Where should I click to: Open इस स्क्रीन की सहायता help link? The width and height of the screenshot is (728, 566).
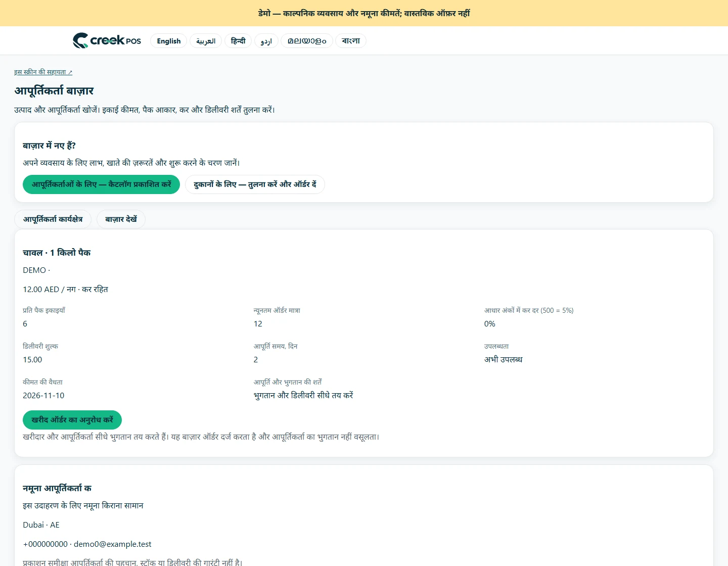pos(43,72)
